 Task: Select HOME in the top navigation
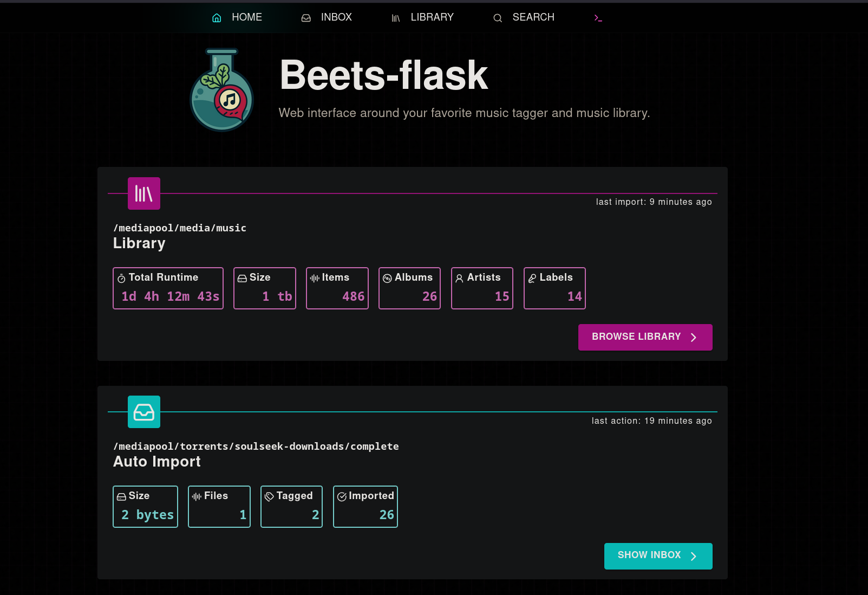246,17
